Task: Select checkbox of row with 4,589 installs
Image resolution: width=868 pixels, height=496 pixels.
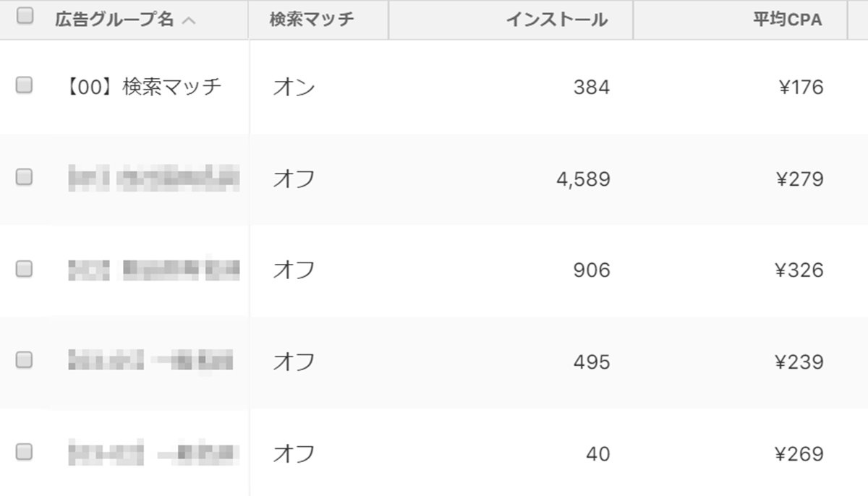Action: click(25, 177)
